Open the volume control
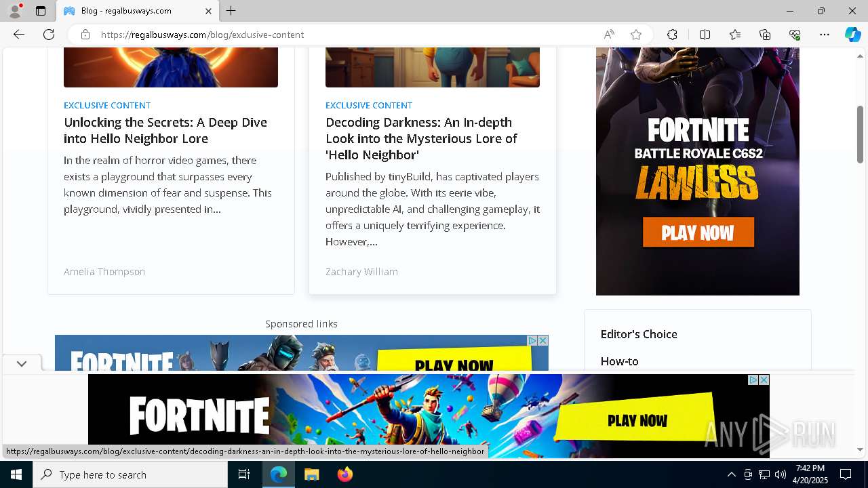Image resolution: width=868 pixels, height=488 pixels. pos(780,474)
